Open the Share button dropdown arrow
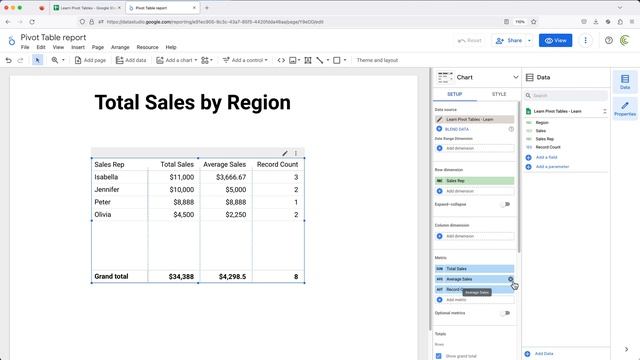 point(529,40)
